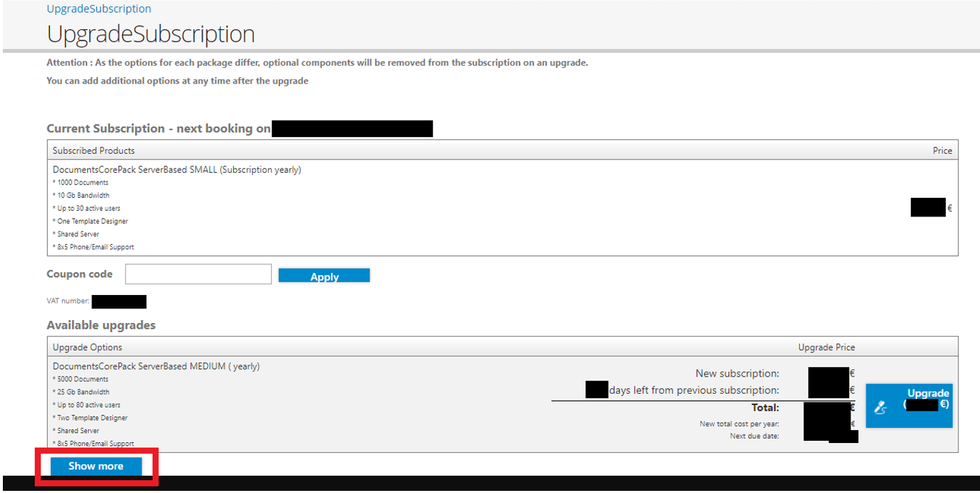Click 'days left from previous subscription:' label
The width and height of the screenshot is (980, 493).
694,390
